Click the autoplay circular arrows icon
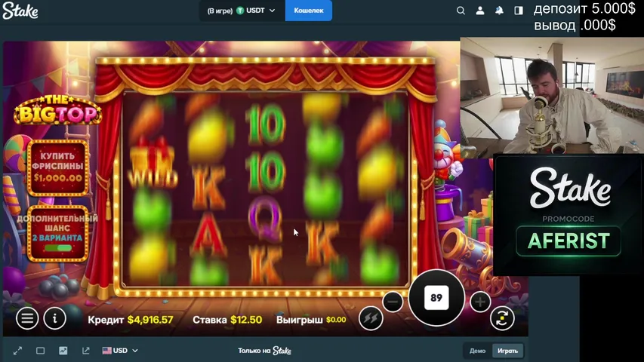Viewport: 644px width, 362px height. coord(502,318)
